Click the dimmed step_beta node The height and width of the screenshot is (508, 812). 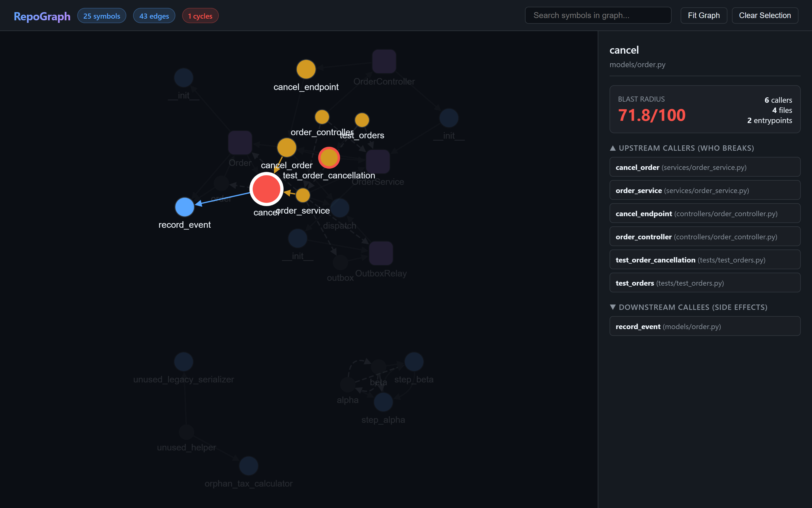click(x=414, y=362)
